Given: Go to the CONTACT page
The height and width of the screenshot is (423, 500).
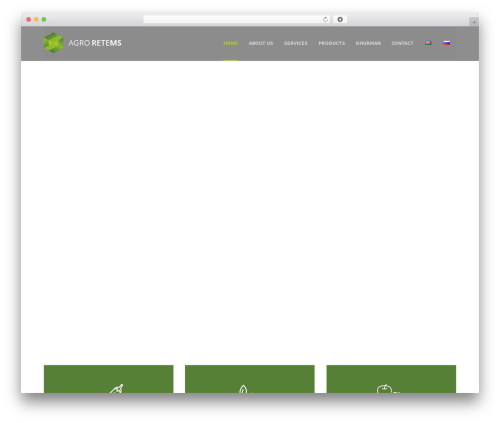Looking at the screenshot, I should point(402,43).
